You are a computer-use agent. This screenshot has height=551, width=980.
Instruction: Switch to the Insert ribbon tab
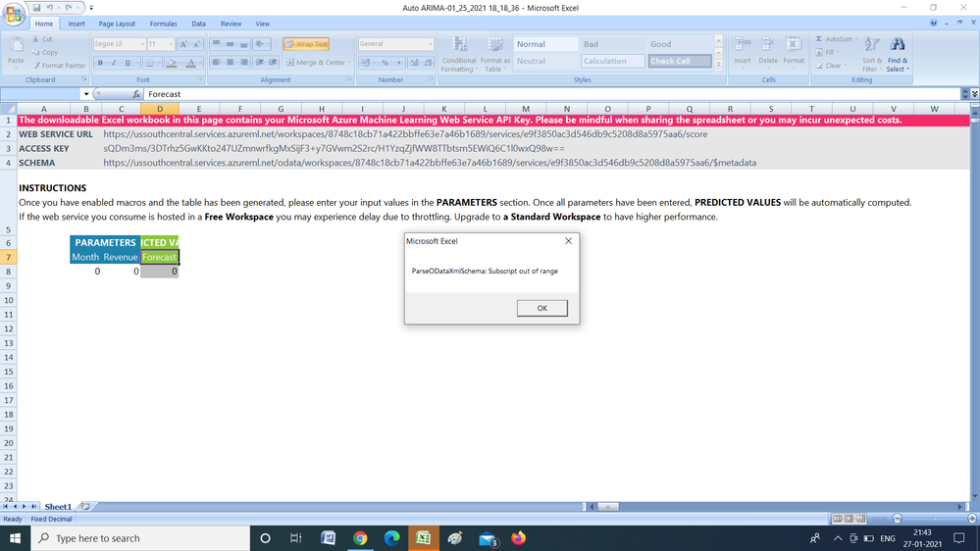coord(77,24)
